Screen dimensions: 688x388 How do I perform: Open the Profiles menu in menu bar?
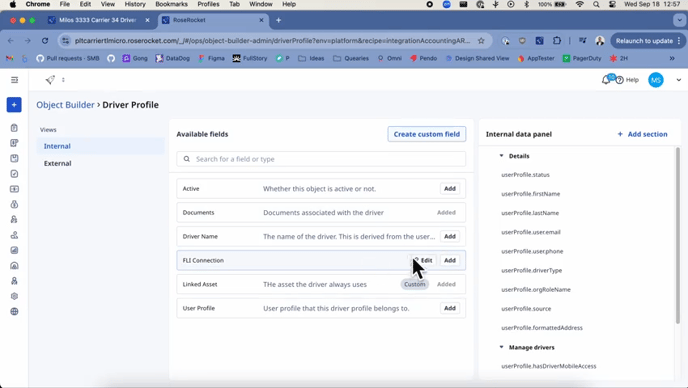pyautogui.click(x=208, y=4)
